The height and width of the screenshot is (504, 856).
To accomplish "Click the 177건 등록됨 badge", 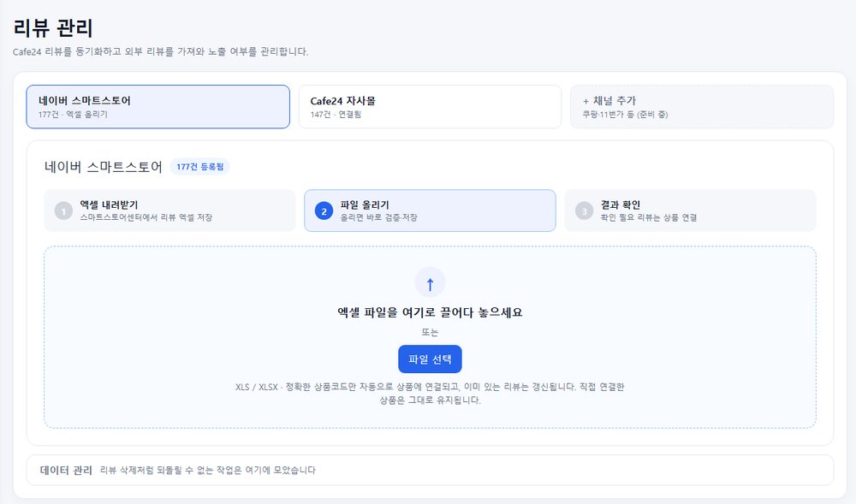I will coord(199,167).
